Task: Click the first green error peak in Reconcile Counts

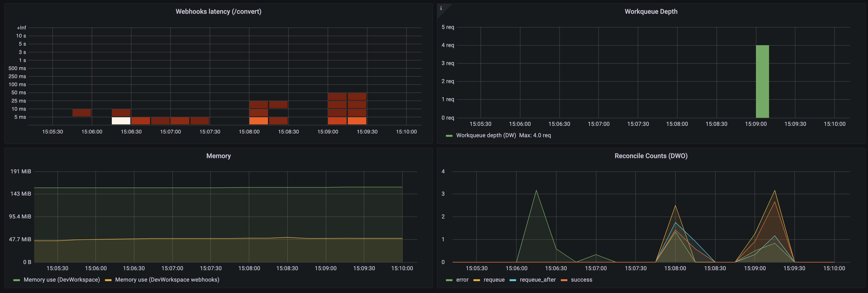Action: (536, 191)
